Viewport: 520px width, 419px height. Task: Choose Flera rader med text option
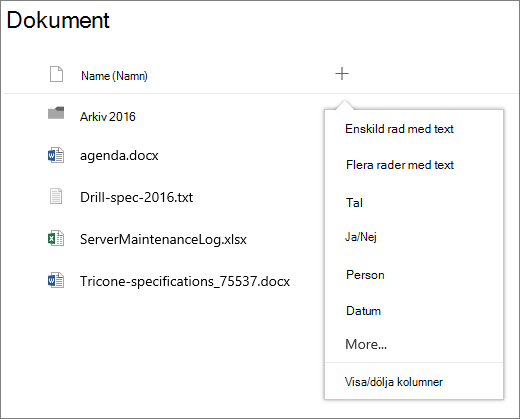[x=400, y=165]
